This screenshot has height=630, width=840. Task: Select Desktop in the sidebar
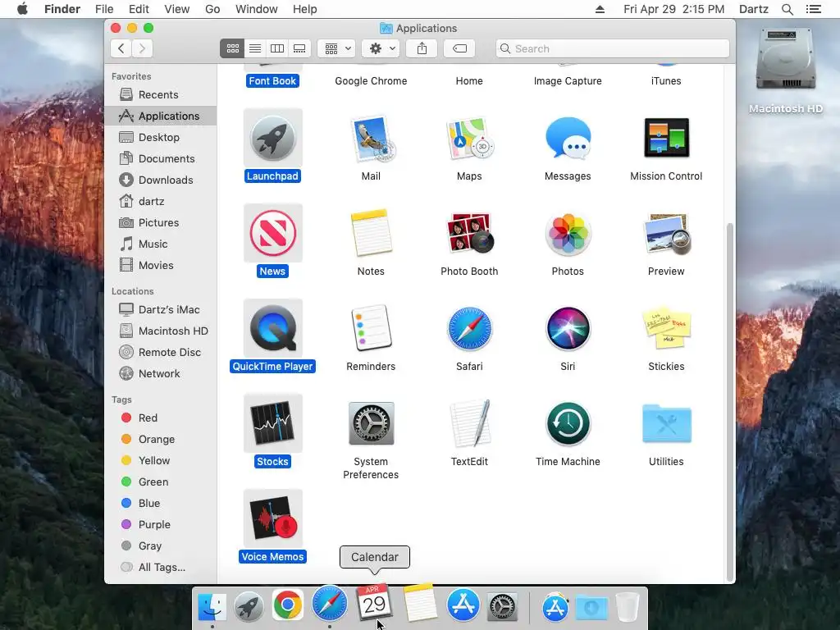(161, 138)
